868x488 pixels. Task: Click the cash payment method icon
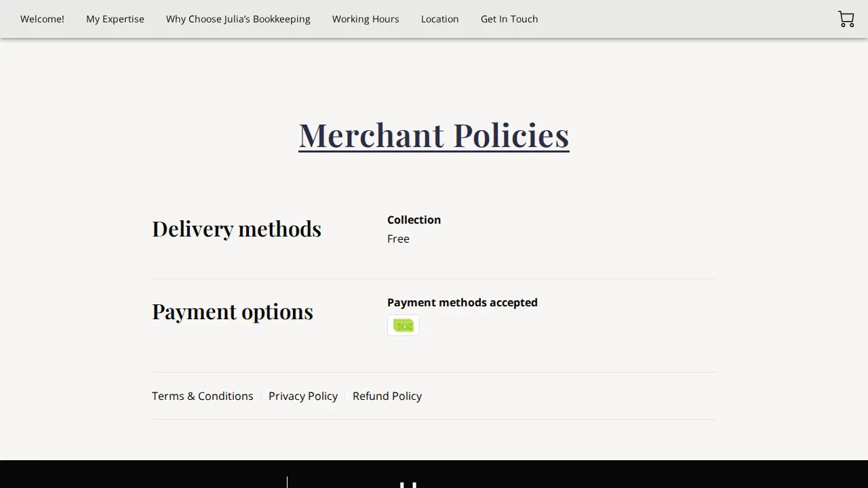coord(403,325)
